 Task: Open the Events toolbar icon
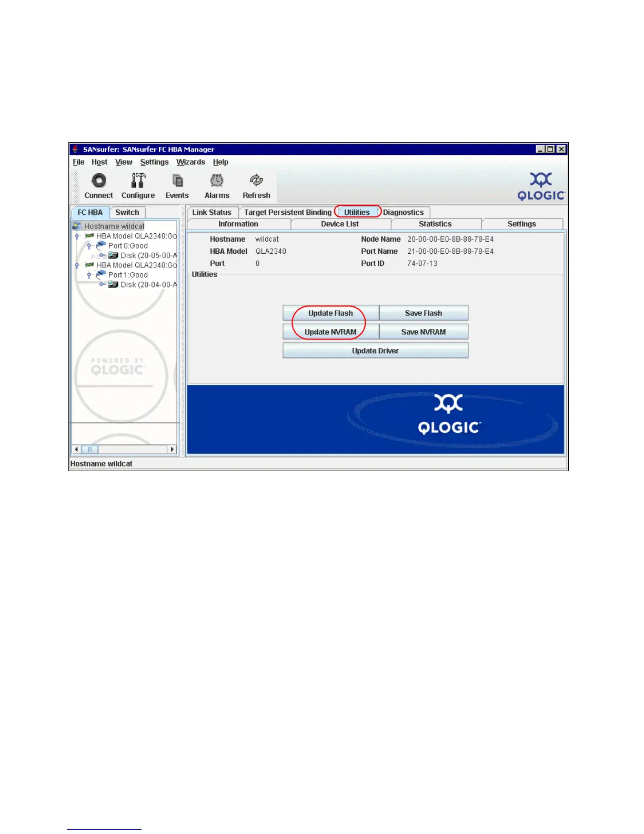177,181
